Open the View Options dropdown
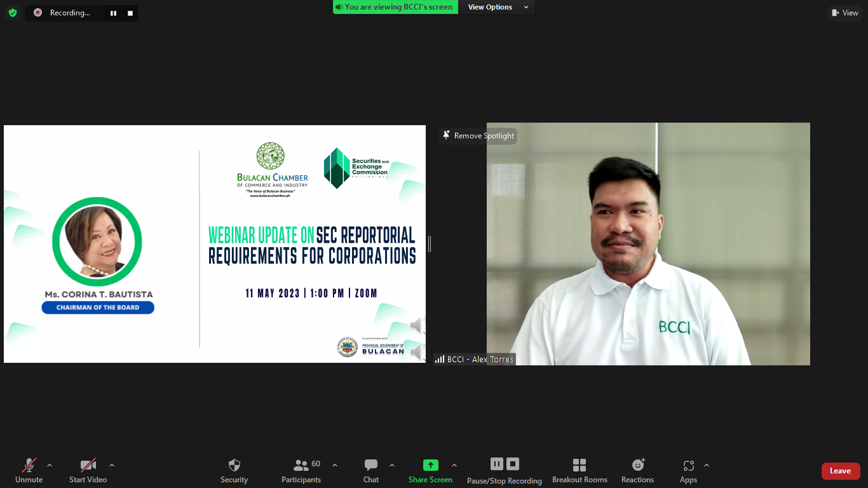Viewport: 868px width, 488px height. point(498,7)
